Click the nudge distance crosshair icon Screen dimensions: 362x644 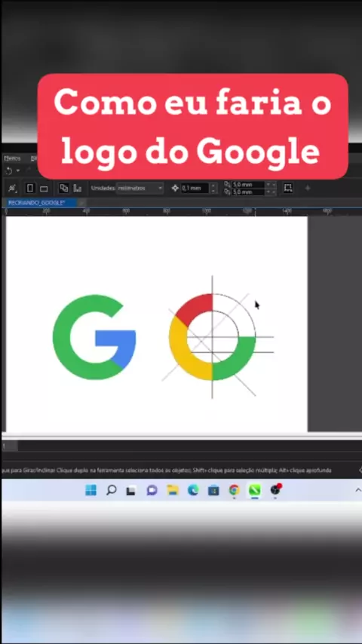[x=176, y=188]
